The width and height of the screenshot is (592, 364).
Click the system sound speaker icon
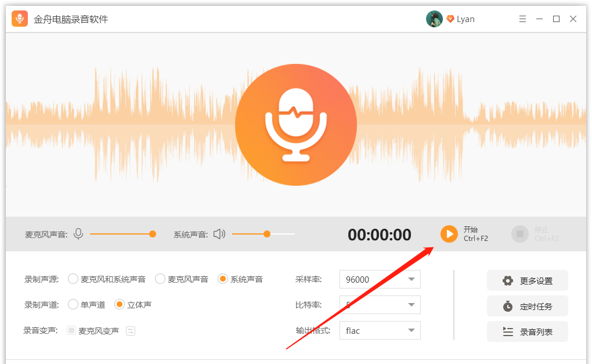tap(221, 234)
